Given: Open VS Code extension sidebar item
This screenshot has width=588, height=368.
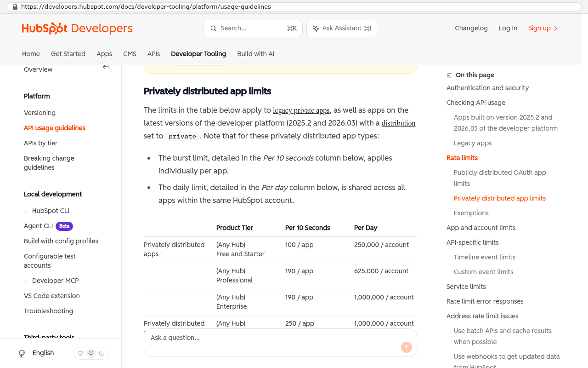Looking at the screenshot, I should pos(51,296).
